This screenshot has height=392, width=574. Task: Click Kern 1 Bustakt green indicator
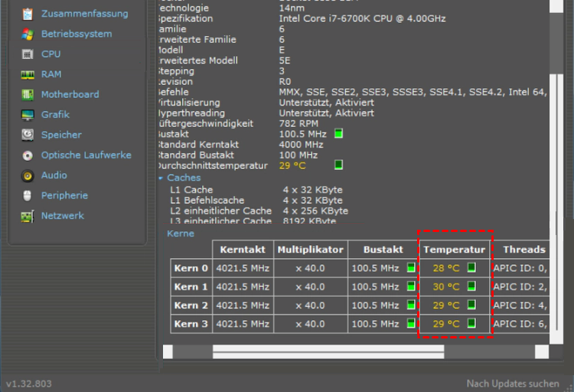point(411,286)
